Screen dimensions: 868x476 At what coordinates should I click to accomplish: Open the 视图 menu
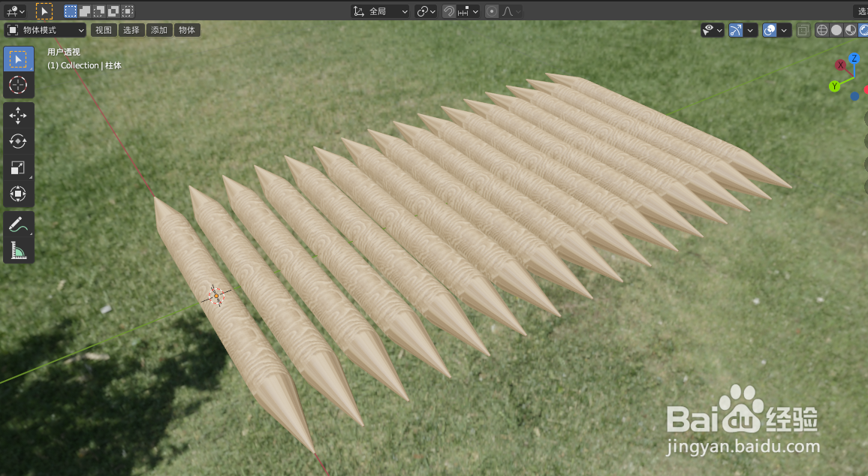pyautogui.click(x=104, y=30)
